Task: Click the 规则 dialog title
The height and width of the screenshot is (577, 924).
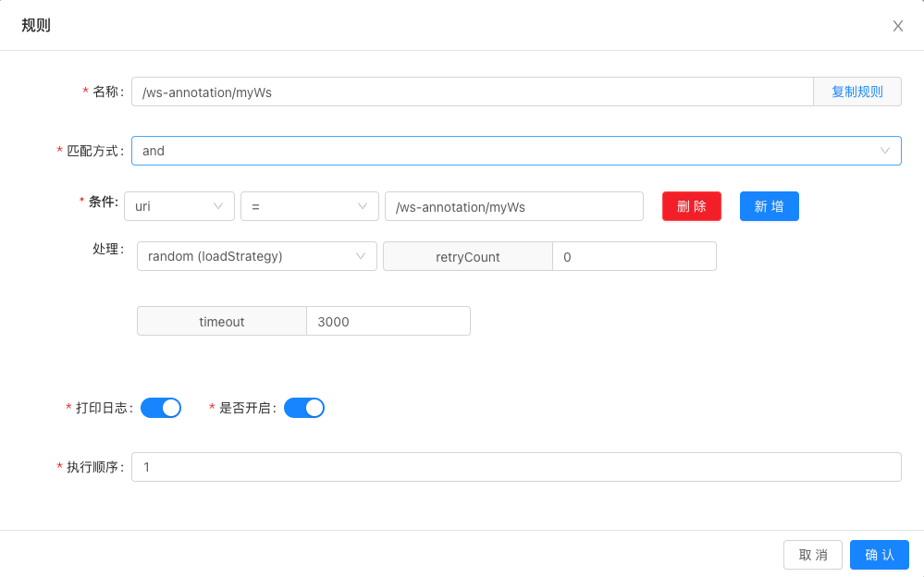Action: click(36, 25)
